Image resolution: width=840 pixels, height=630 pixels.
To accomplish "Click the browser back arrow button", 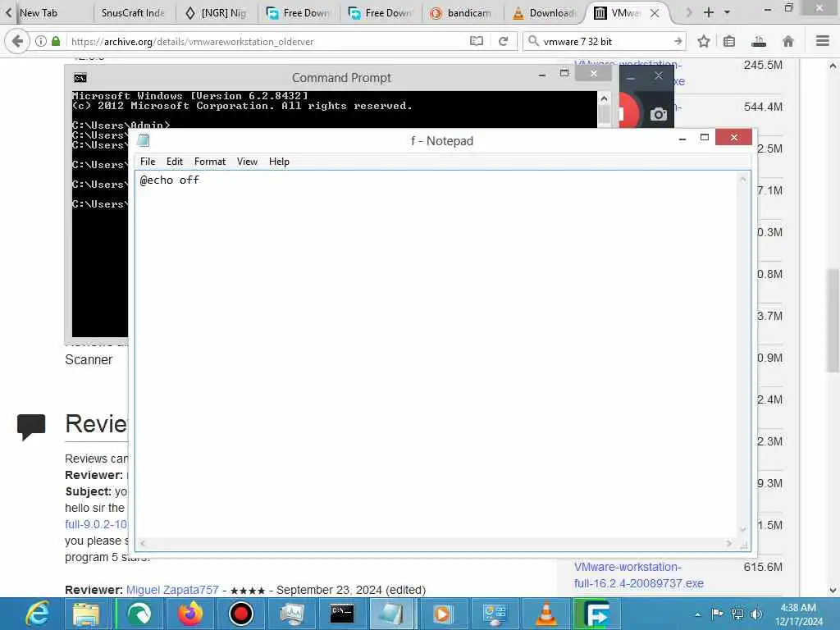I will [17, 41].
